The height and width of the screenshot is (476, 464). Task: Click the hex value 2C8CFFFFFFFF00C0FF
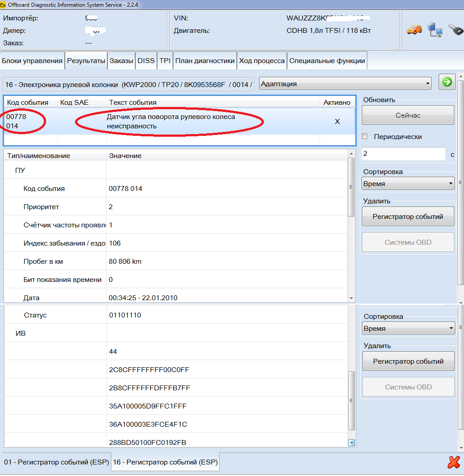point(149,370)
